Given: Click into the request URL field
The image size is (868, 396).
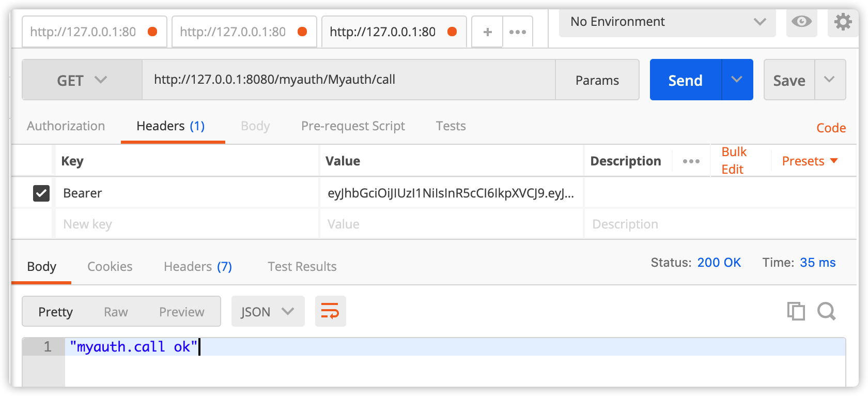Looking at the screenshot, I should 349,80.
